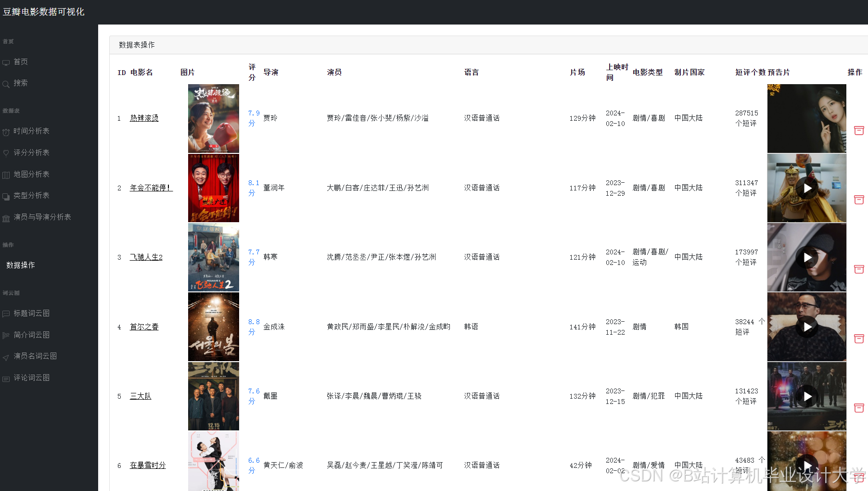
Task: Click the icon beside 演员与导演分析表
Action: pyautogui.click(x=6, y=218)
